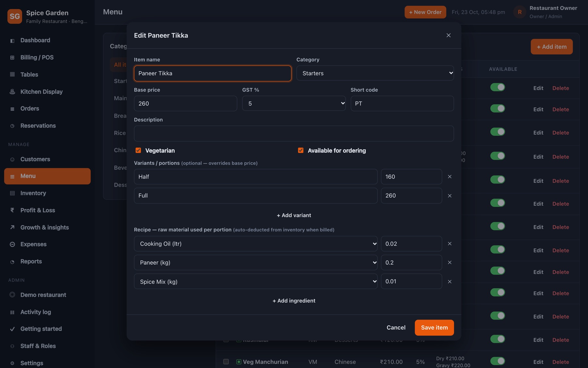This screenshot has width=588, height=368.
Task: Remove the Half variant row
Action: [x=449, y=177]
